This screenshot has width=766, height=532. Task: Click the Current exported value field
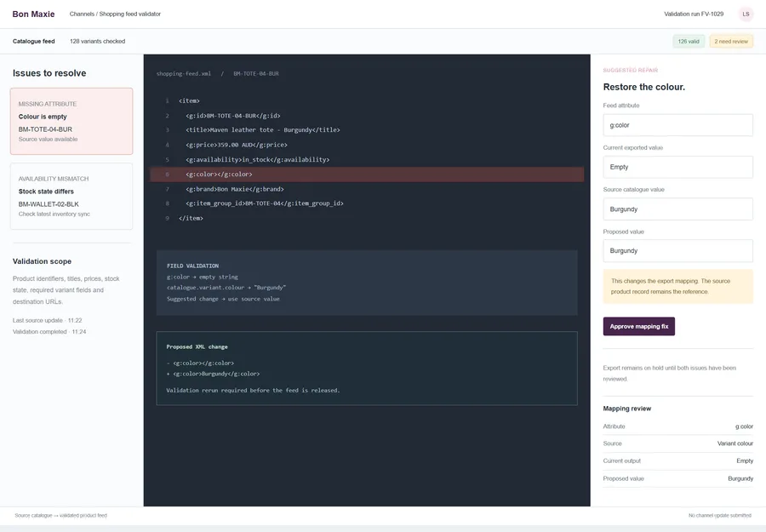677,167
